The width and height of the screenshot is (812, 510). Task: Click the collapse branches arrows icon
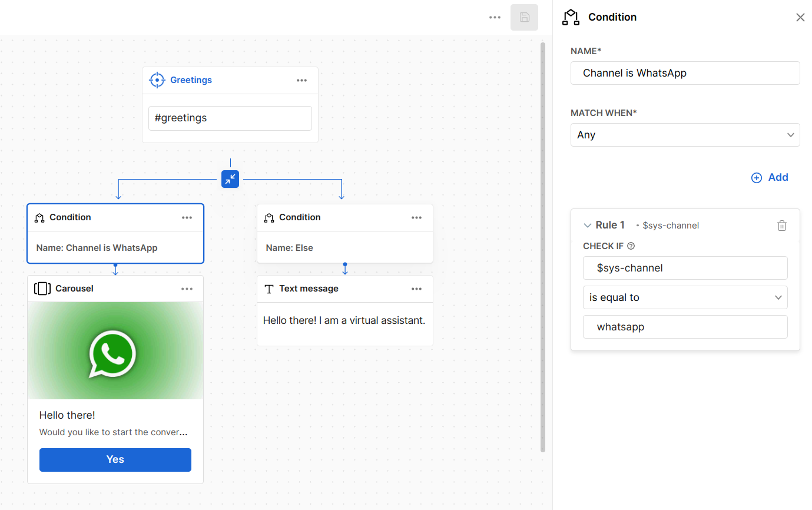[x=230, y=178]
